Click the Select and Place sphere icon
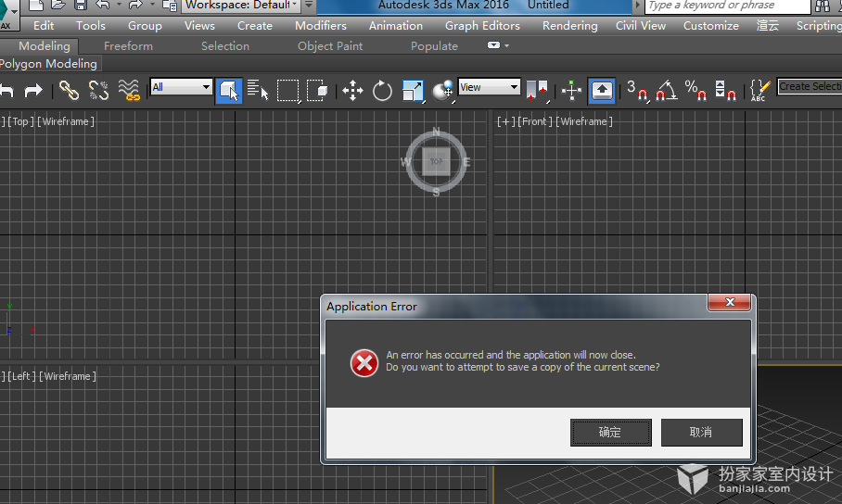 (x=443, y=90)
